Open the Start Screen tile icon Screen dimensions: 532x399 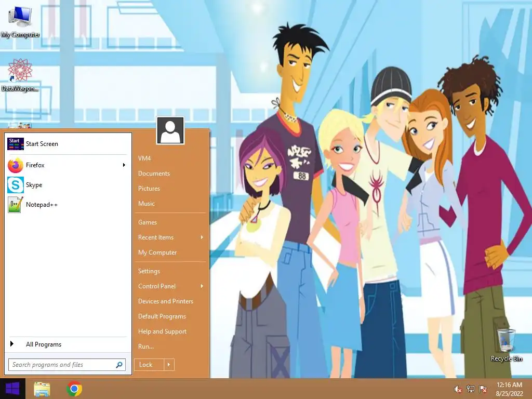pos(16,144)
